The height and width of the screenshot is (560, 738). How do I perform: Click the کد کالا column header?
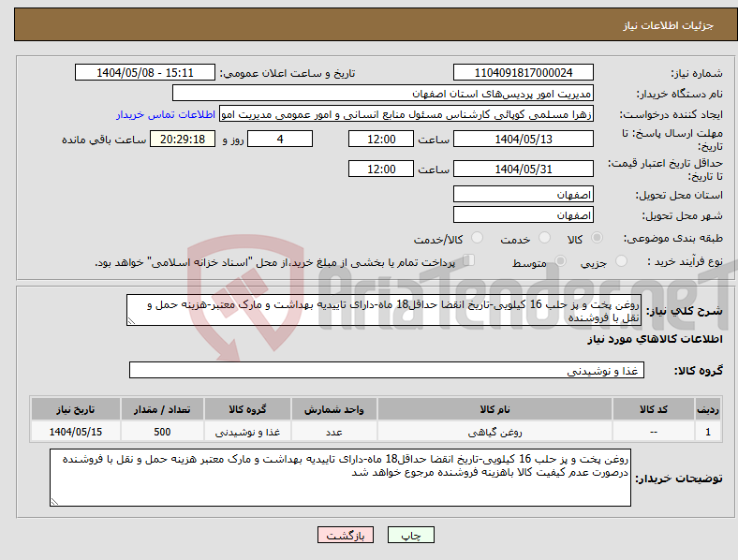[654, 409]
